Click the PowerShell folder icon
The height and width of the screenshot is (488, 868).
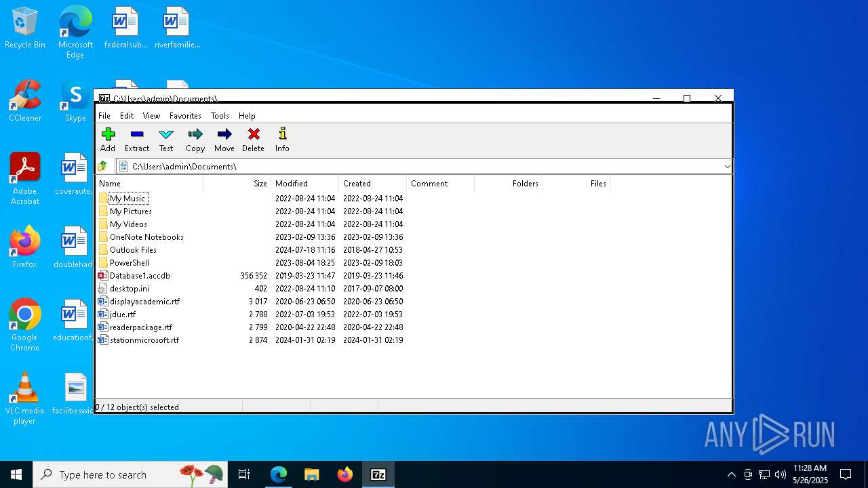click(102, 263)
